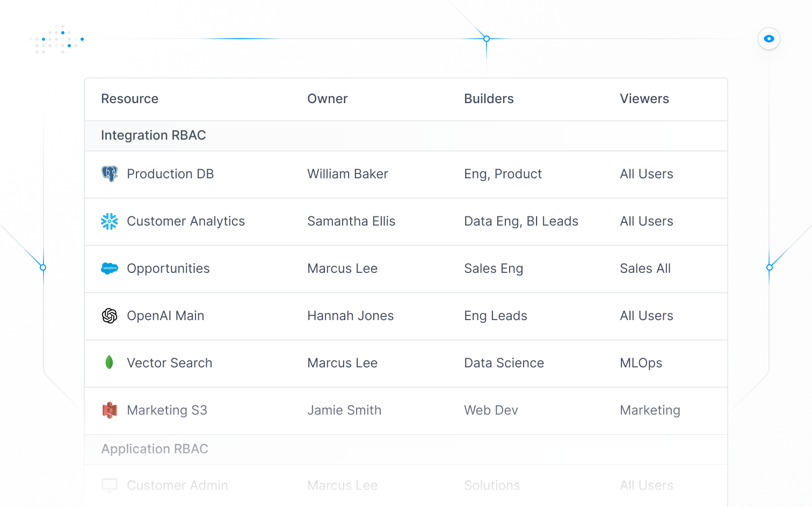This screenshot has height=507, width=812.
Task: Collapse the Integration RBAC section
Action: point(154,135)
